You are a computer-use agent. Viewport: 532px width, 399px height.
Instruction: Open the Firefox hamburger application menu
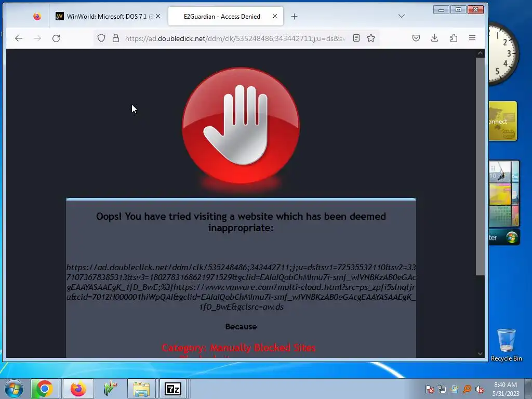pos(472,38)
